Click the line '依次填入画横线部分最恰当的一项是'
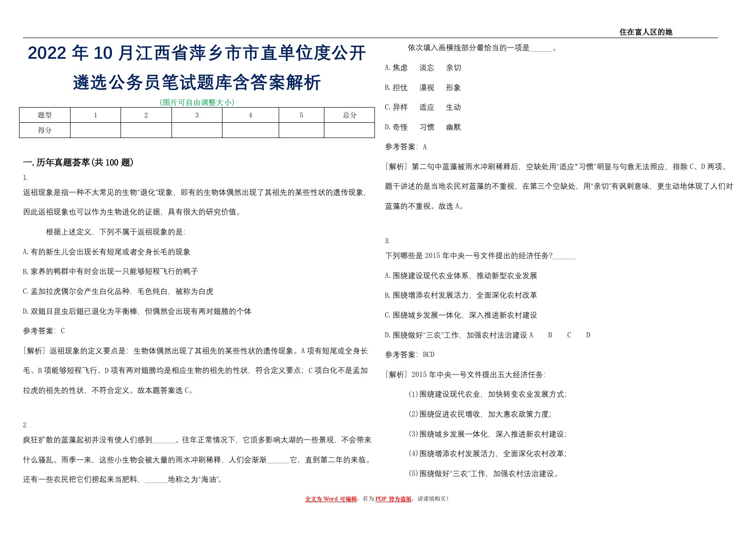The image size is (756, 534). pos(469,48)
